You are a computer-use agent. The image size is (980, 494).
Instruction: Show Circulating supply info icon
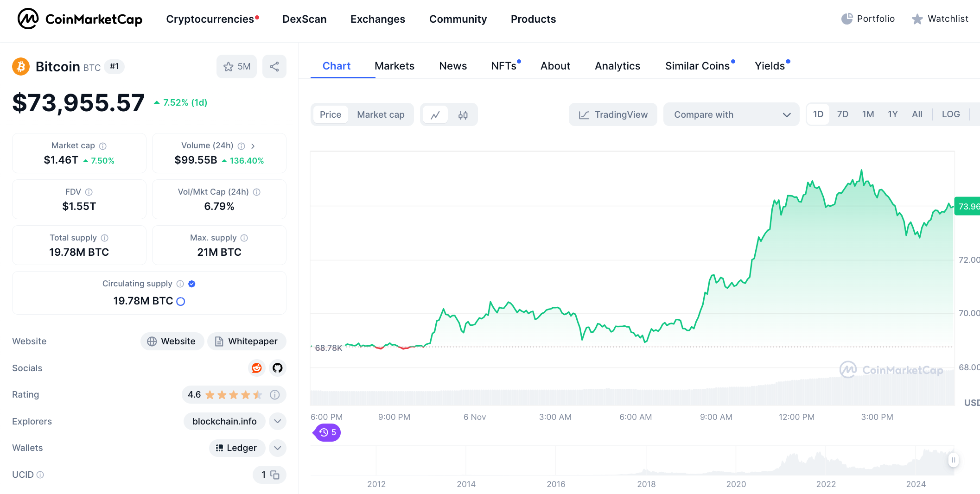pos(180,284)
